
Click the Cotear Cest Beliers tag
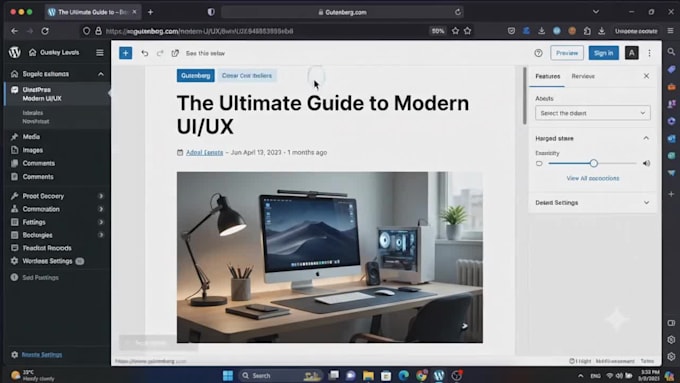pos(247,75)
